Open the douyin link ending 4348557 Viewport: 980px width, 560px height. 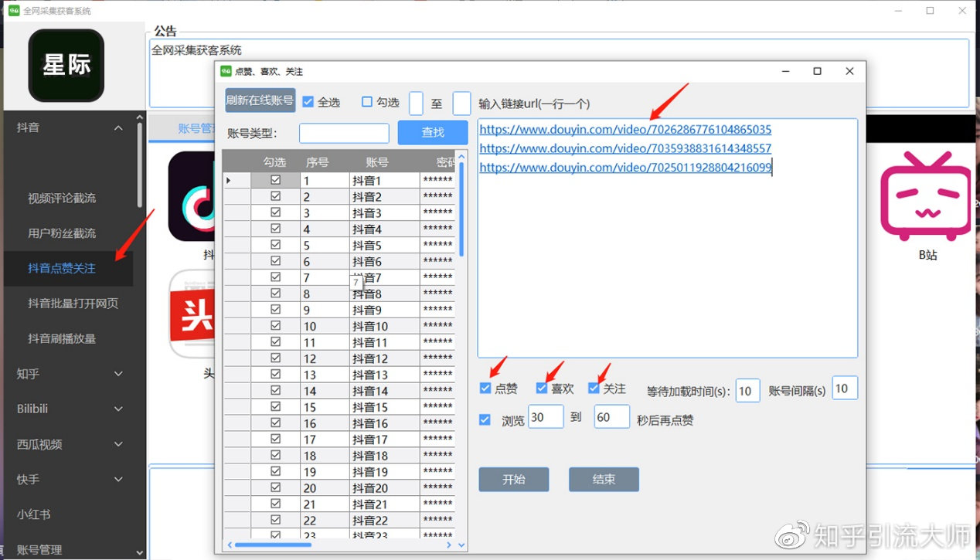pyautogui.click(x=625, y=148)
